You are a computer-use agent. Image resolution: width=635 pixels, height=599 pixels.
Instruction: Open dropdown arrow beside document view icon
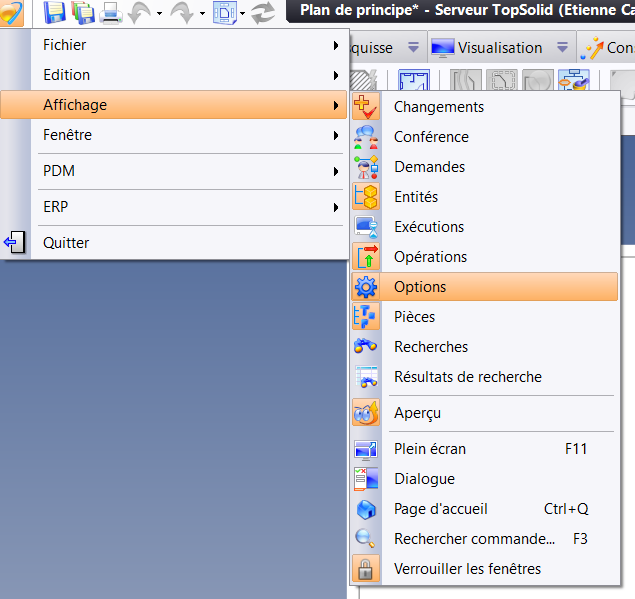click(x=242, y=14)
